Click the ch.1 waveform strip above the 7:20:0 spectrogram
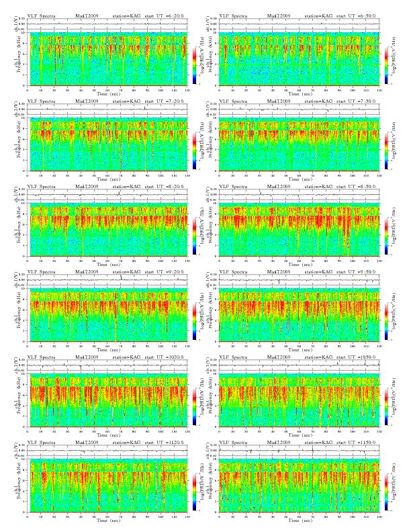This screenshot has width=411, height=532. pyautogui.click(x=107, y=109)
